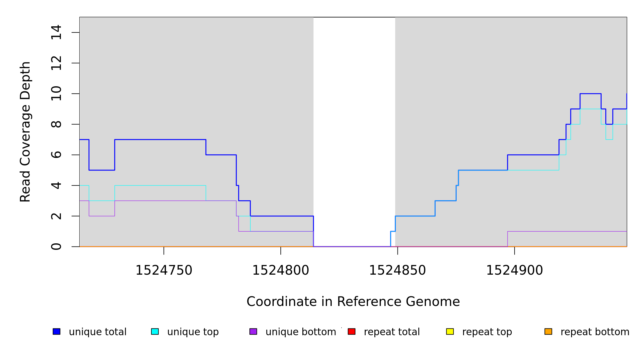Click the 'Read Coverage Depth' y-axis title
The height and width of the screenshot is (351, 644).
[x=25, y=132]
